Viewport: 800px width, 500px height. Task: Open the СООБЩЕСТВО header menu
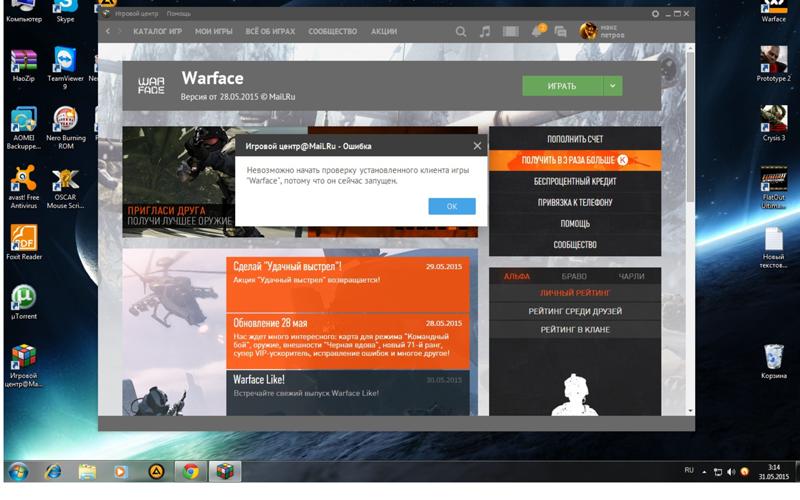click(x=333, y=32)
